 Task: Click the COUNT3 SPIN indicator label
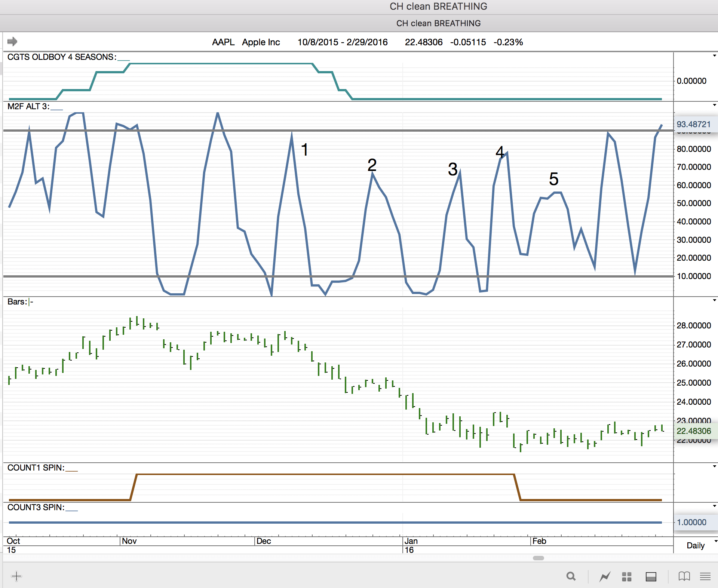(36, 507)
